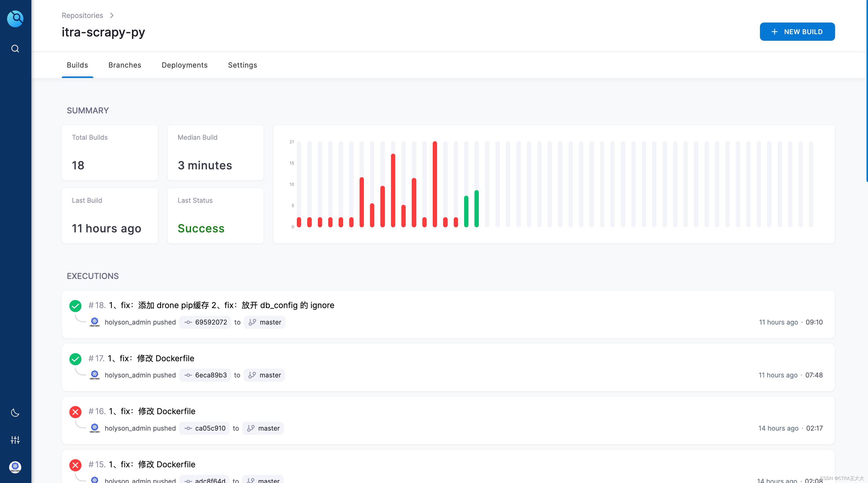Click the NEW BUILD button
Screen dimensions: 868x483
pos(797,32)
